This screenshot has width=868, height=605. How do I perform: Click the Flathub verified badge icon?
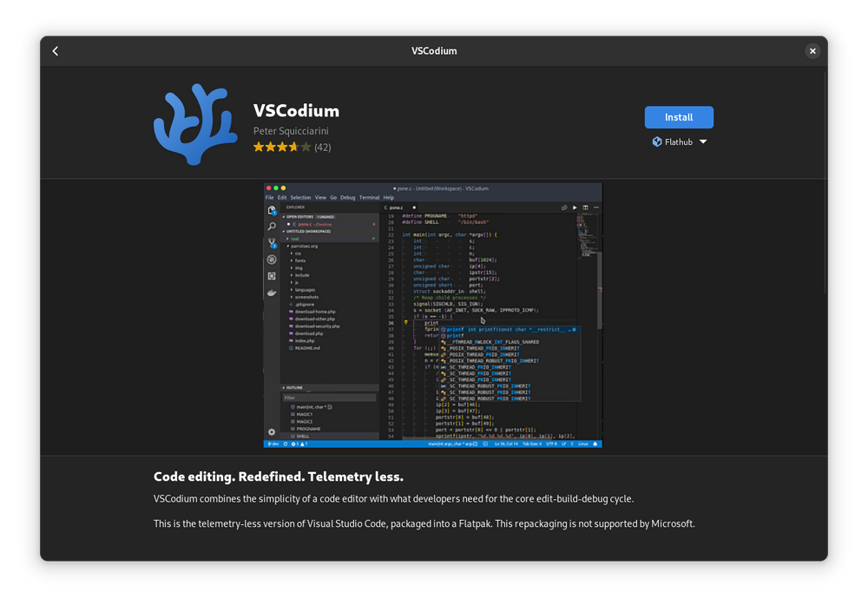pos(657,141)
